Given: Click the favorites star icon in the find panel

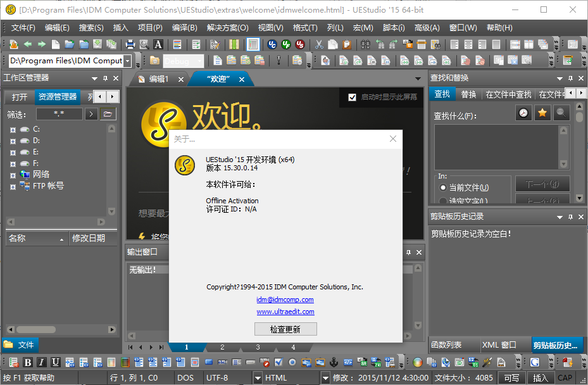Looking at the screenshot, I should coord(542,113).
